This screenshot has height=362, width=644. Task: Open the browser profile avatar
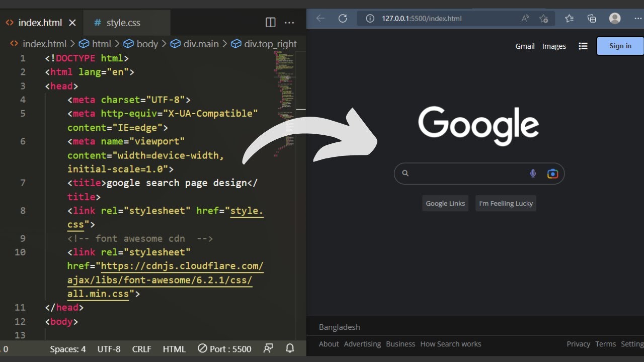pos(615,19)
